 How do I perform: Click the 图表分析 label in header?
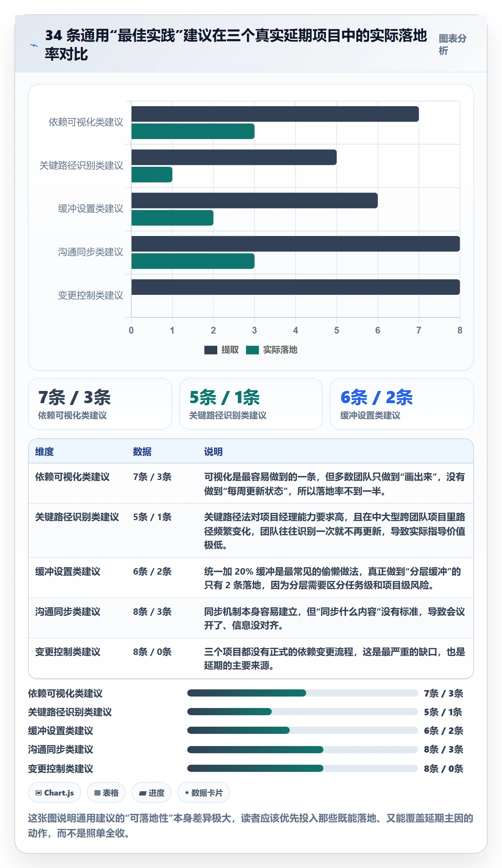(x=453, y=44)
